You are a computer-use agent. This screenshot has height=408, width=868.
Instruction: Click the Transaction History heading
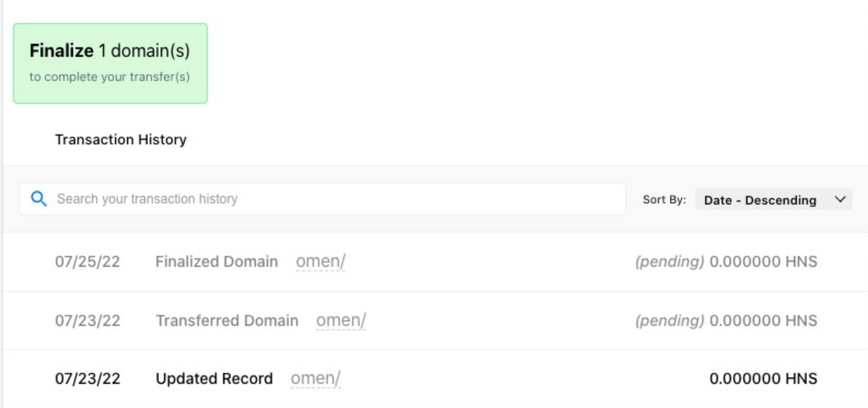[x=121, y=139]
